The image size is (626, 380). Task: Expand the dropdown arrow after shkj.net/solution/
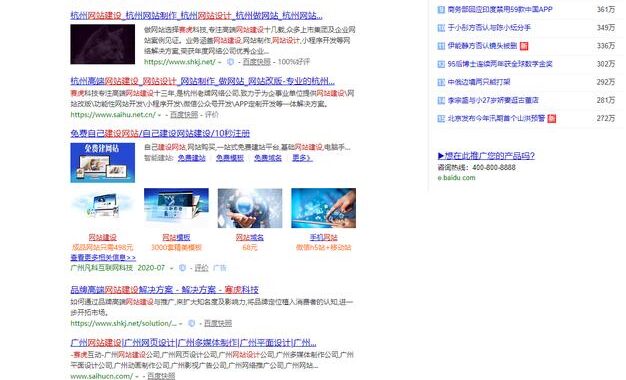180,324
